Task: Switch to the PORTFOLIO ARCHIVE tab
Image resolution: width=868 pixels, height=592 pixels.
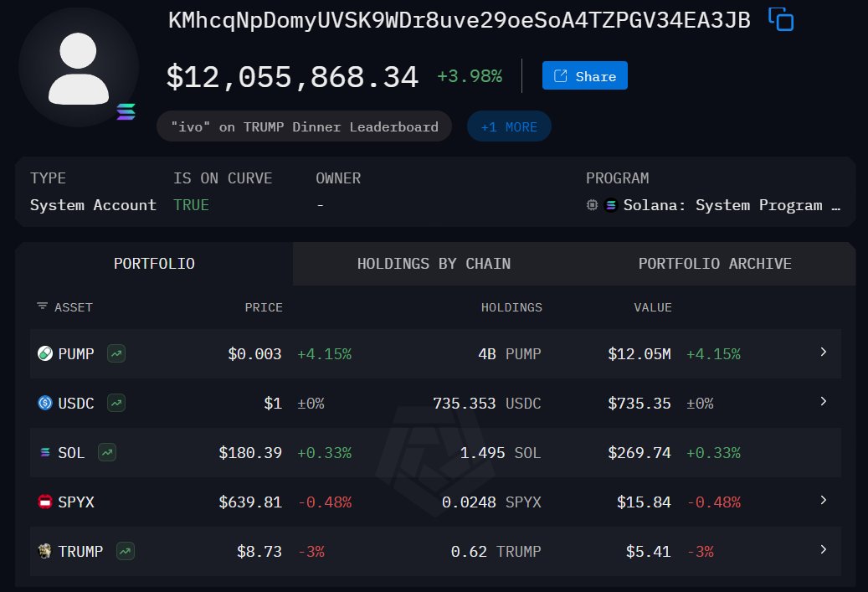Action: click(x=715, y=264)
